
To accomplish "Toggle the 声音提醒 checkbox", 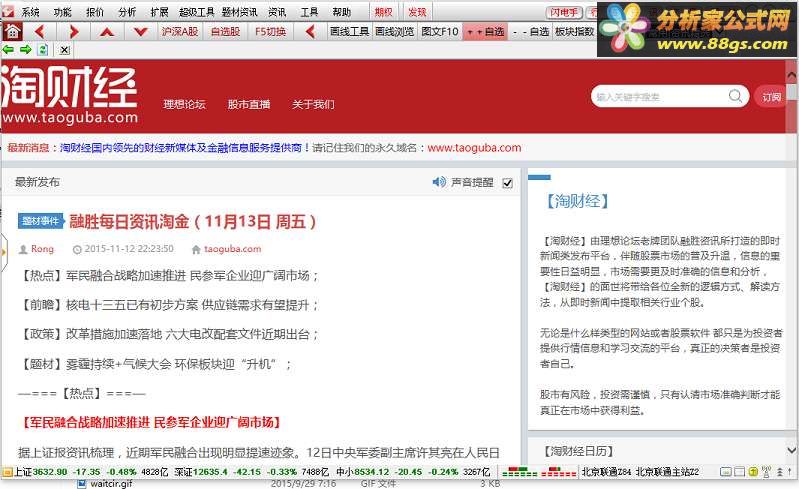I will click(507, 183).
